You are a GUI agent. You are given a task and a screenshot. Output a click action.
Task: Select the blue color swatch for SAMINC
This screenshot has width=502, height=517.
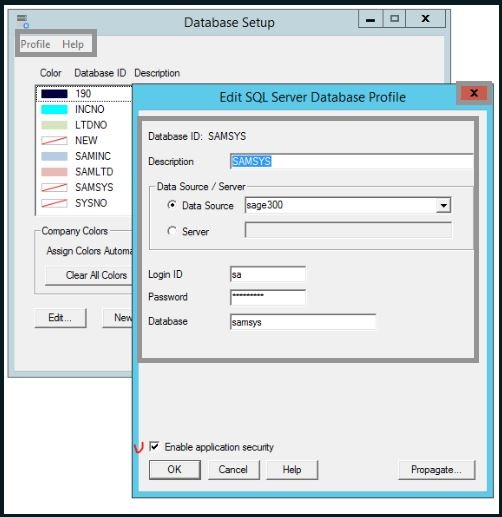pos(54,156)
